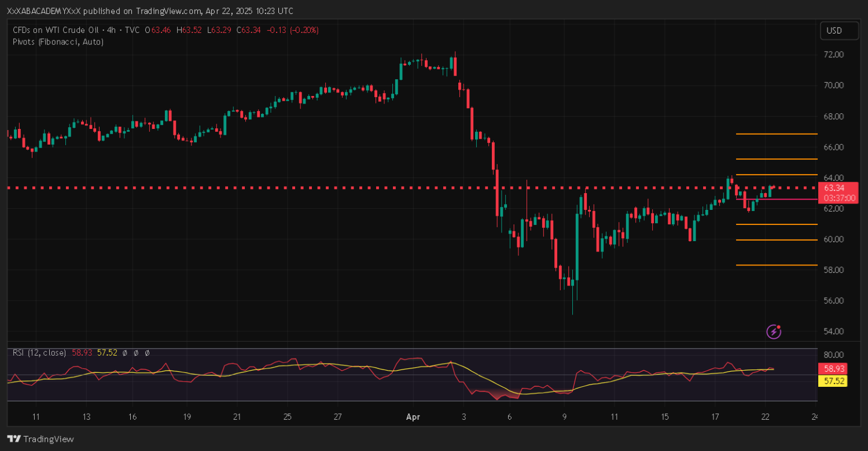Click the CFDs on WTI Crude Oil title
868x451 pixels.
[x=57, y=30]
